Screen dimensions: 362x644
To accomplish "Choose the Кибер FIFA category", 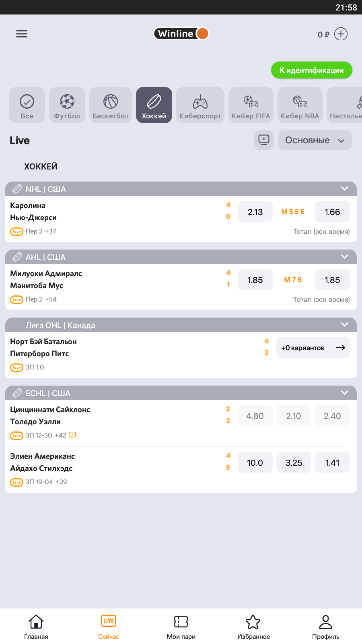I will (251, 105).
